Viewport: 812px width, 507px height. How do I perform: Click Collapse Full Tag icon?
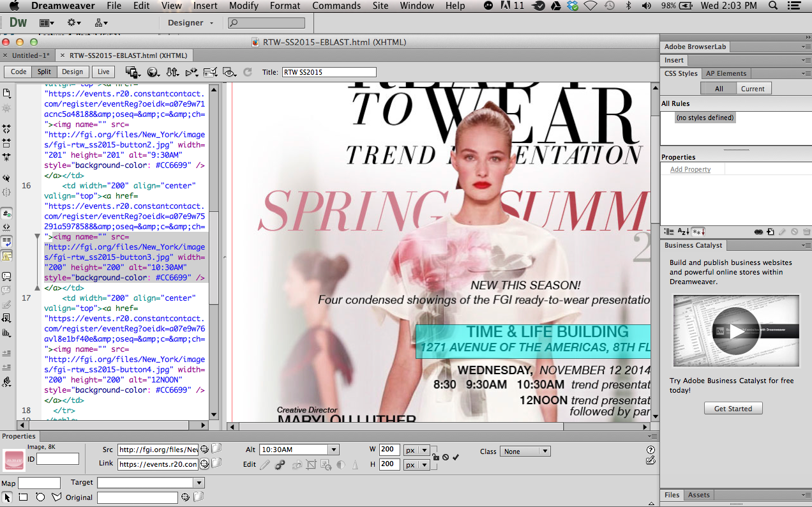7,128
